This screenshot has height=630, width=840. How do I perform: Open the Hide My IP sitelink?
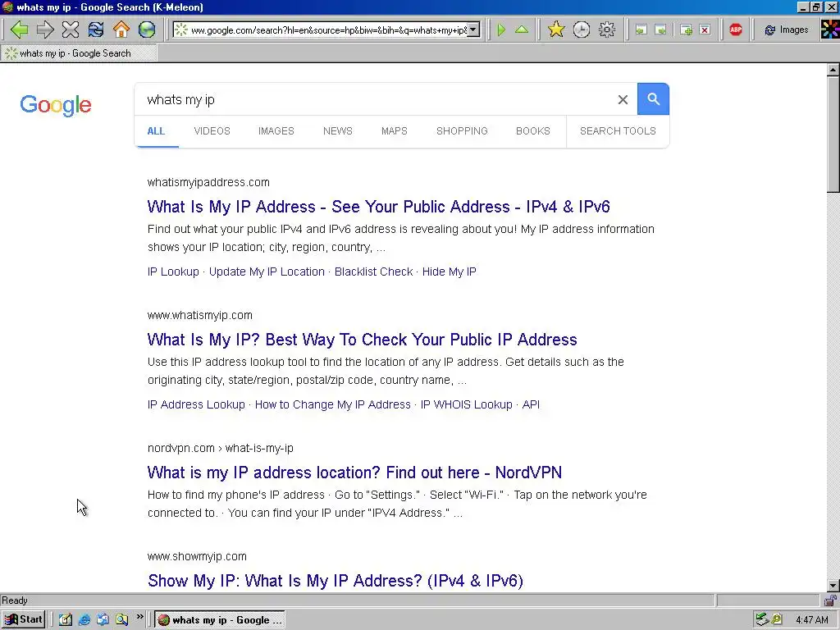(x=449, y=272)
